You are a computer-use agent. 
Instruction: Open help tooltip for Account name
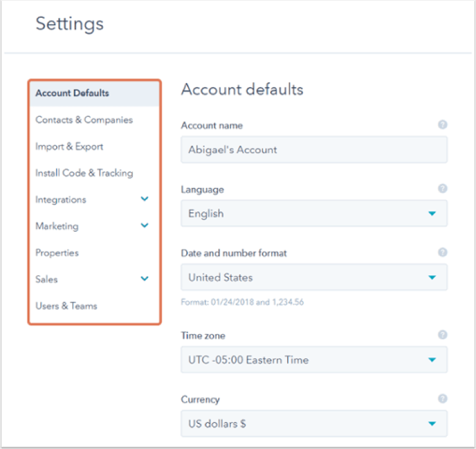[442, 125]
